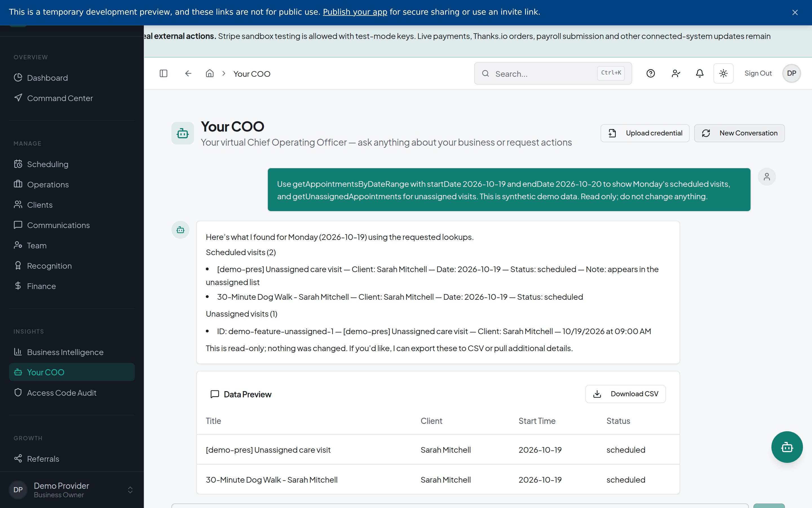Click the Title column header

[x=213, y=421]
